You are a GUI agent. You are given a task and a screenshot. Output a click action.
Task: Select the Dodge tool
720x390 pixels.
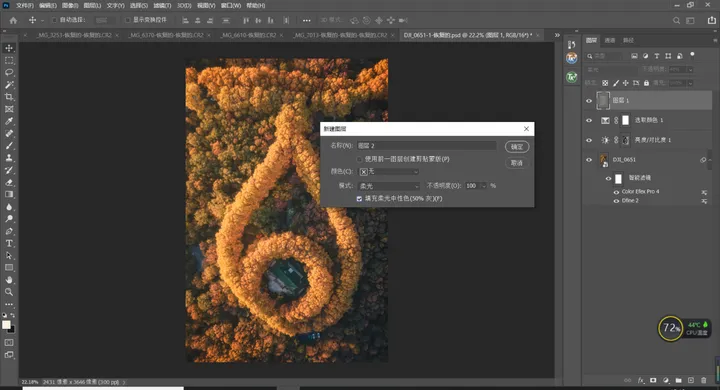point(9,219)
